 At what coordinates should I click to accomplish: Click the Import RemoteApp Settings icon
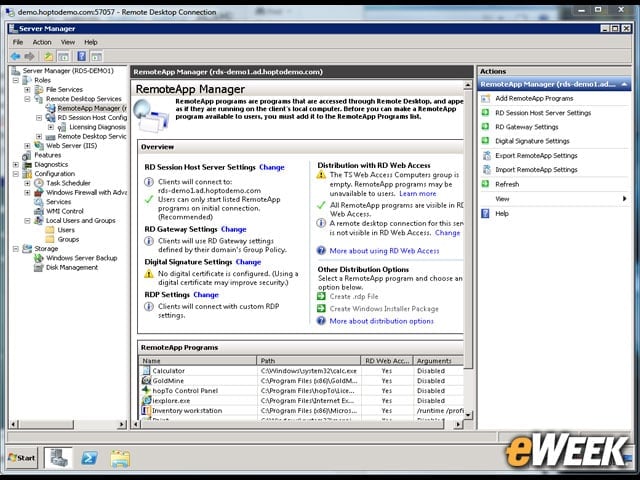coord(486,170)
